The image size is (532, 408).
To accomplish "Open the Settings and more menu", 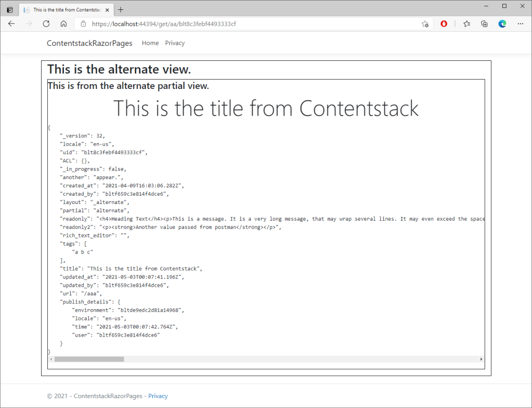I will (521, 23).
